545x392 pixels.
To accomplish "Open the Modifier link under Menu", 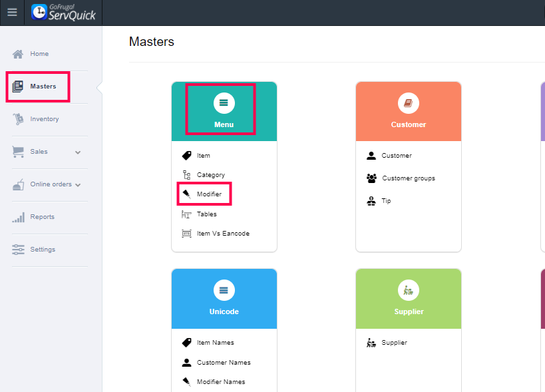I will tap(209, 194).
